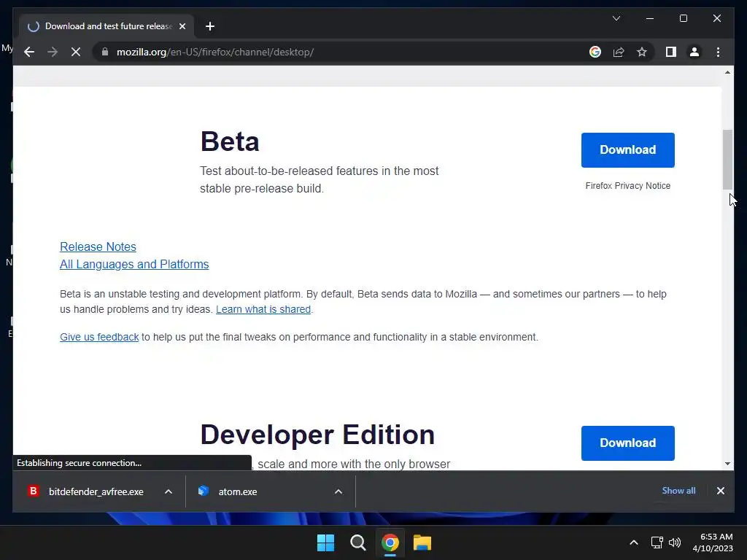Open the Windows Start menu

click(326, 542)
